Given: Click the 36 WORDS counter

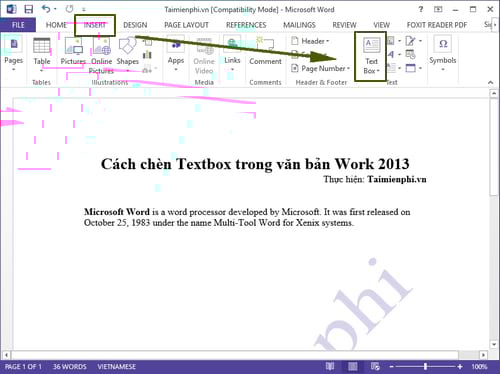Looking at the screenshot, I should pyautogui.click(x=69, y=367).
